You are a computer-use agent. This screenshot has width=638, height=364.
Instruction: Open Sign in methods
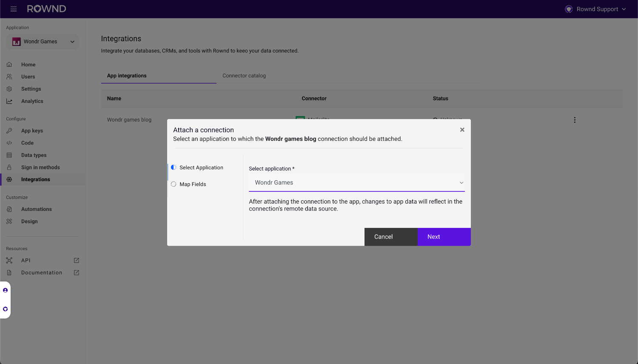40,168
